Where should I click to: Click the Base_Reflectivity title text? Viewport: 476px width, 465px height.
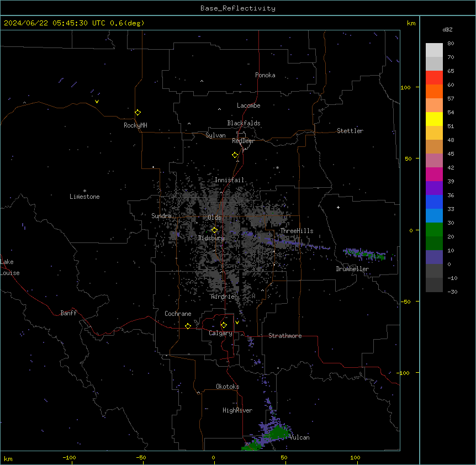coord(238,8)
